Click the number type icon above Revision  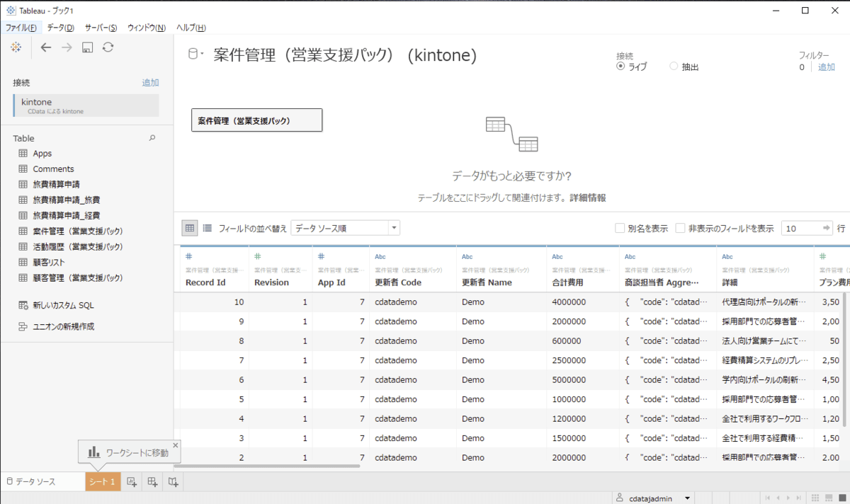[258, 256]
